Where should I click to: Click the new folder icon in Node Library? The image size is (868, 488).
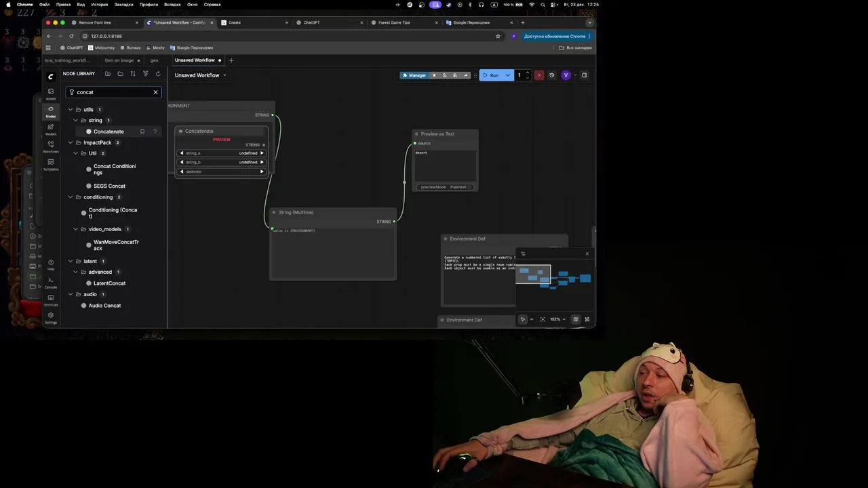108,74
